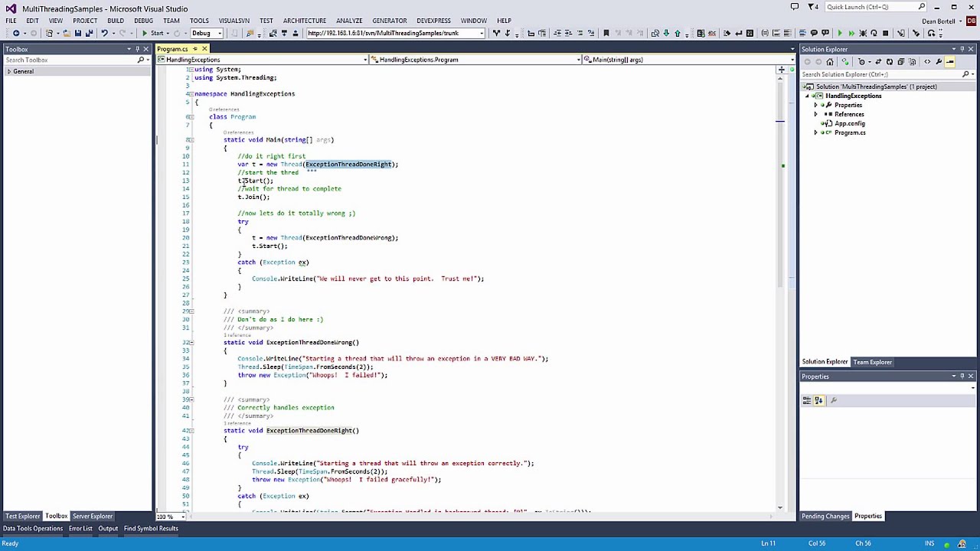Click the Save All icon

tap(89, 33)
